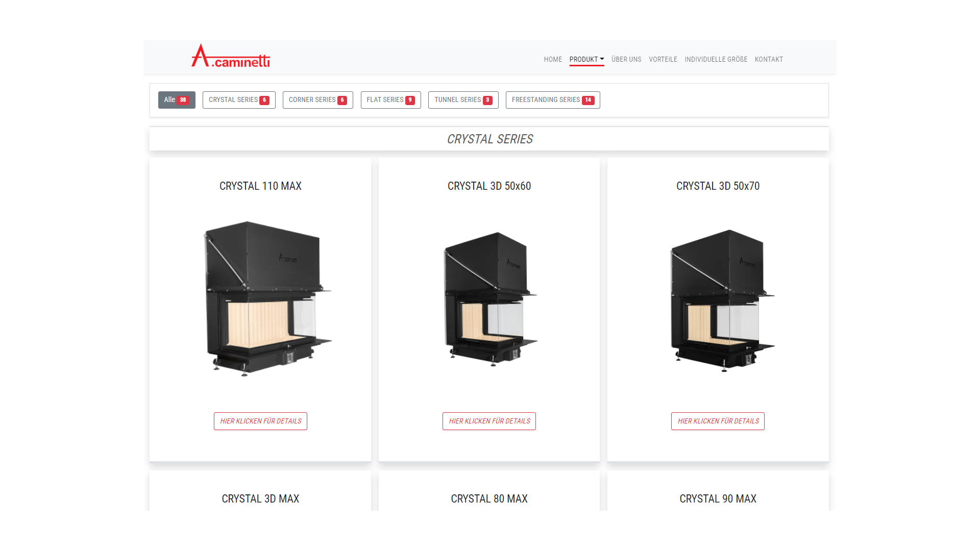Select the CRYSTAL 80 MAX title
Image resolution: width=980 pixels, height=551 pixels.
(489, 499)
